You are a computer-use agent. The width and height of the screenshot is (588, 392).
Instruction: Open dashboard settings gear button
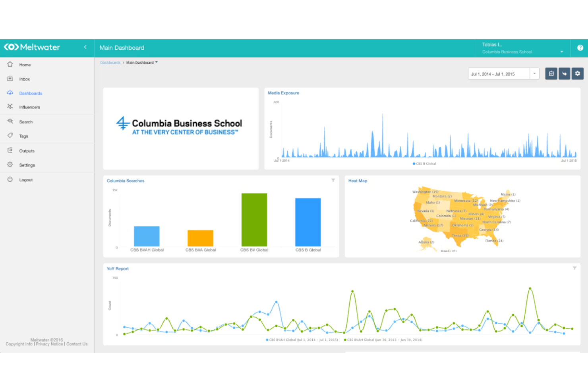578,73
